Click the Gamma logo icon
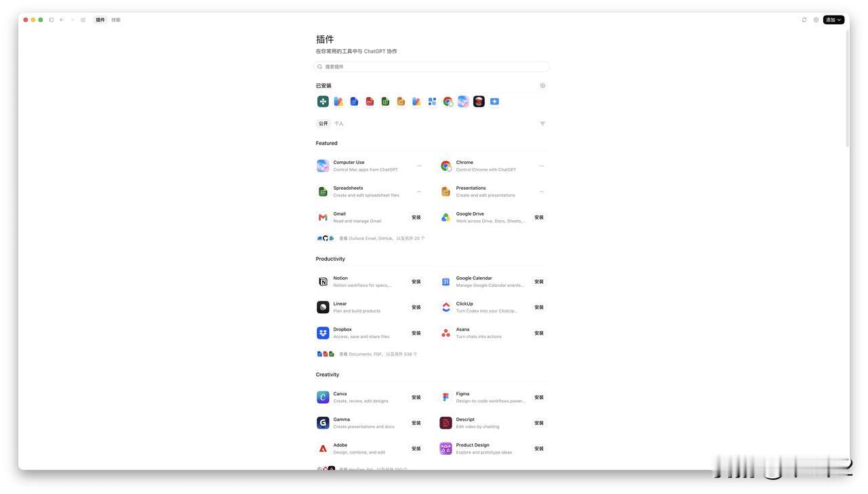 323,424
